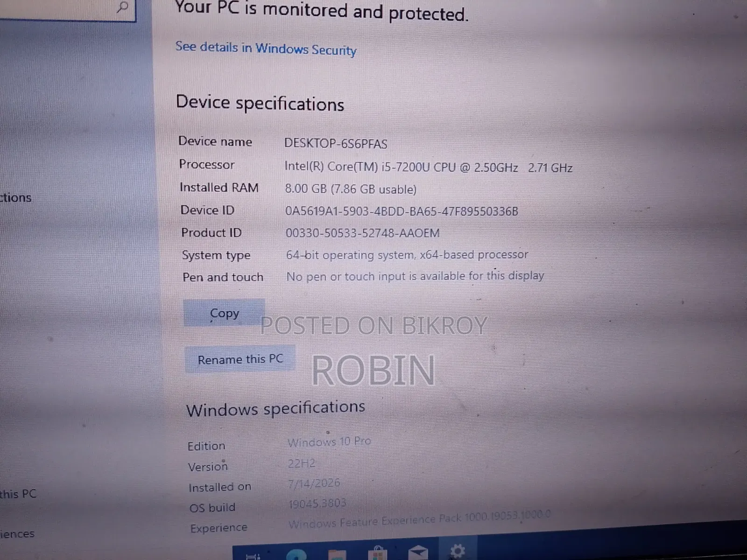
Task: Click the Rename this PC button
Action: coord(240,359)
